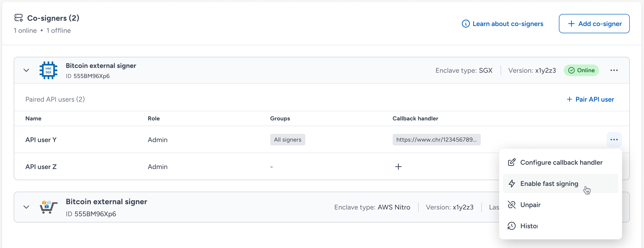The width and height of the screenshot is (644, 248).
Task: Click the 1 online • 1 offline summary
Action: pyautogui.click(x=42, y=31)
